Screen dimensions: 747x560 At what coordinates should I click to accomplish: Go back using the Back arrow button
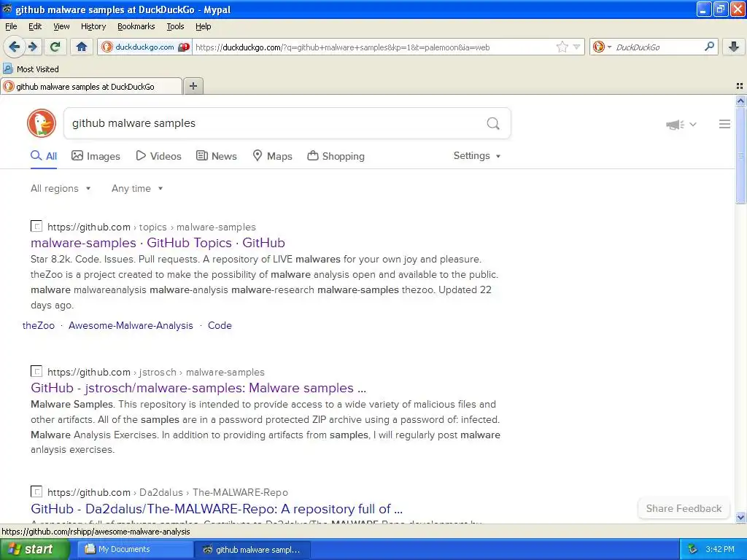(x=14, y=47)
